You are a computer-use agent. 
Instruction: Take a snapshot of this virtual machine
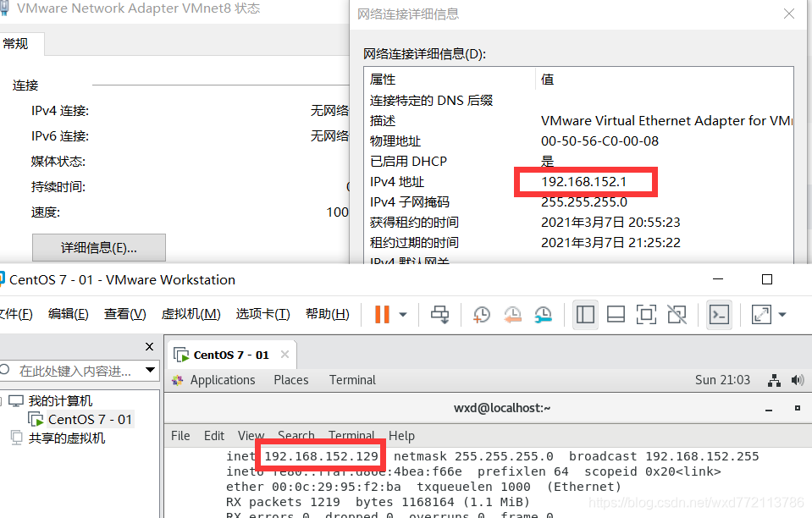point(482,314)
